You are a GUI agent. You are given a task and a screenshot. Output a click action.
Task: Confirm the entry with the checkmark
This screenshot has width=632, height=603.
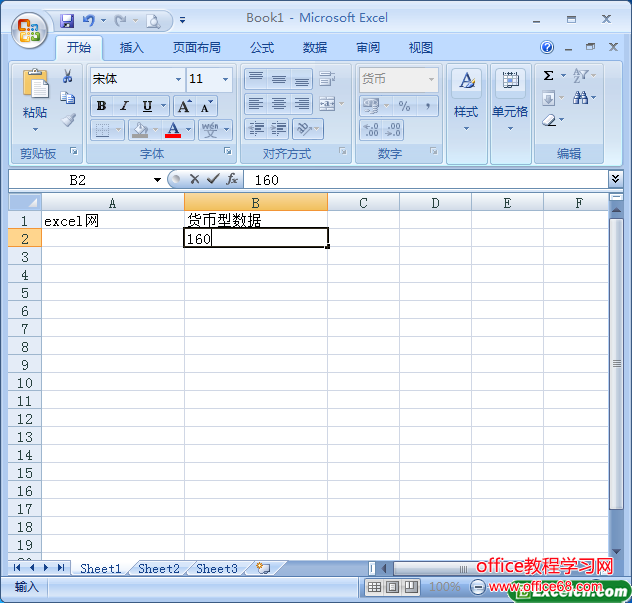(213, 179)
